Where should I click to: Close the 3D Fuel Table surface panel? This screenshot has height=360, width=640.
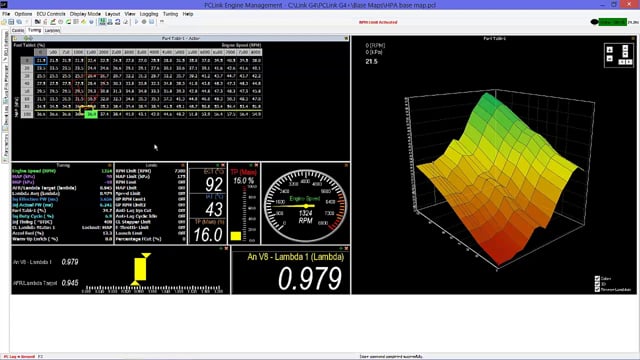(x=633, y=38)
